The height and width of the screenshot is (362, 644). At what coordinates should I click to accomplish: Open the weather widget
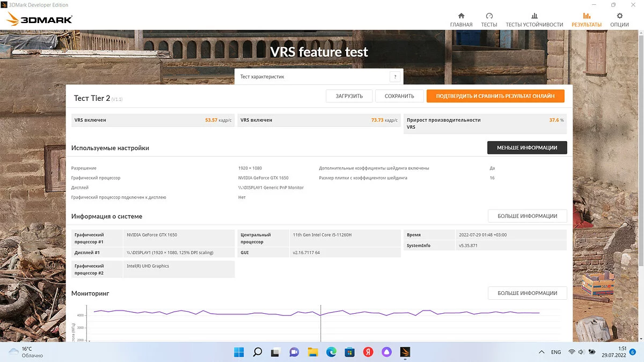[26, 352]
